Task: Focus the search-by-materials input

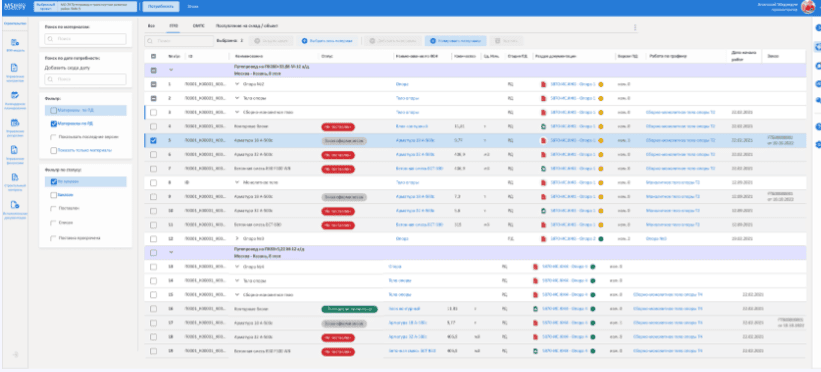Action: point(85,39)
